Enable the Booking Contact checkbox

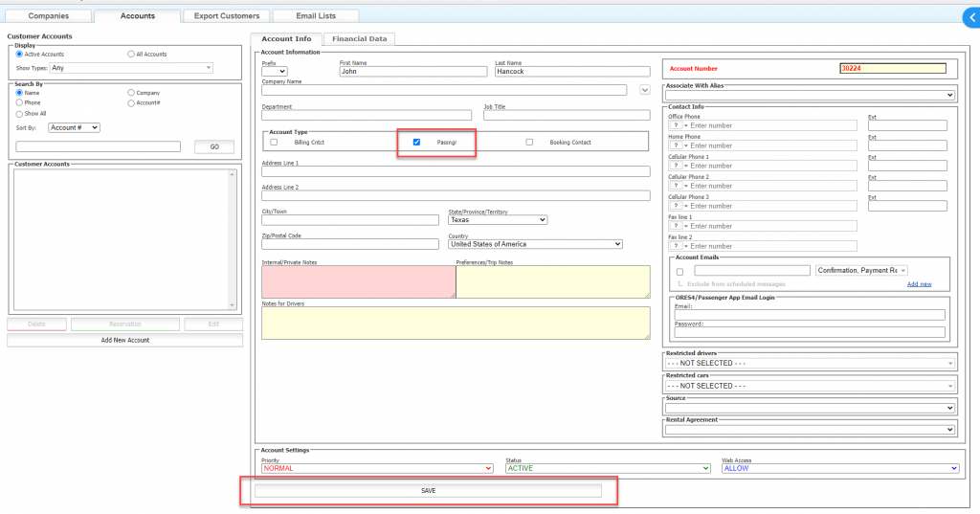[529, 142]
